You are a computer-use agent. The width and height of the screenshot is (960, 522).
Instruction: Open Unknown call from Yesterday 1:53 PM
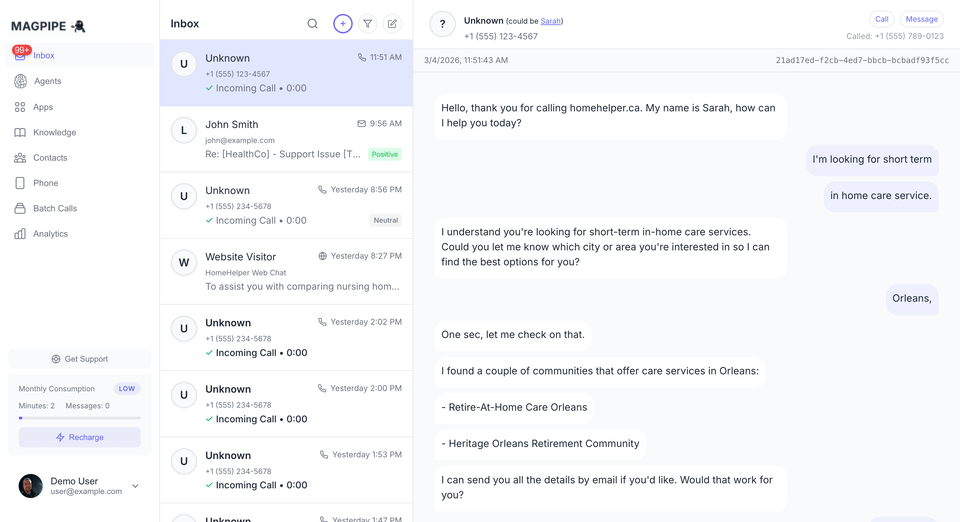286,469
